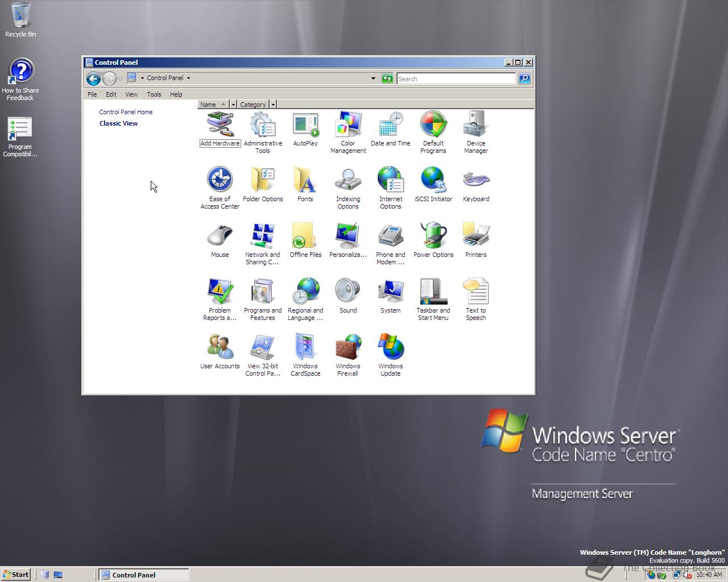Open Windows Firewall
The image size is (728, 582).
348,356
